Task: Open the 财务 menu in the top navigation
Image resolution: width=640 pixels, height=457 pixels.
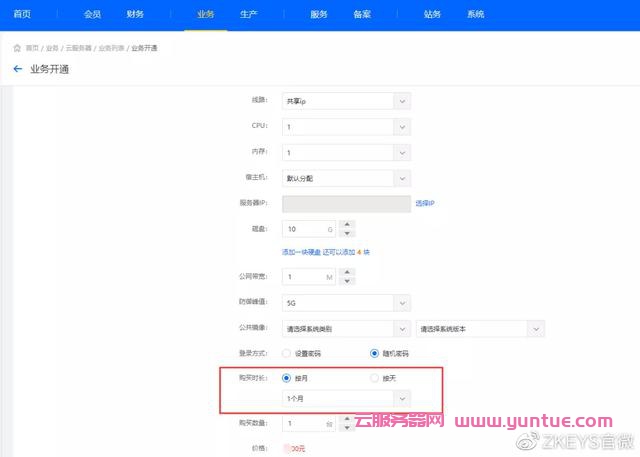Action: pyautogui.click(x=135, y=15)
